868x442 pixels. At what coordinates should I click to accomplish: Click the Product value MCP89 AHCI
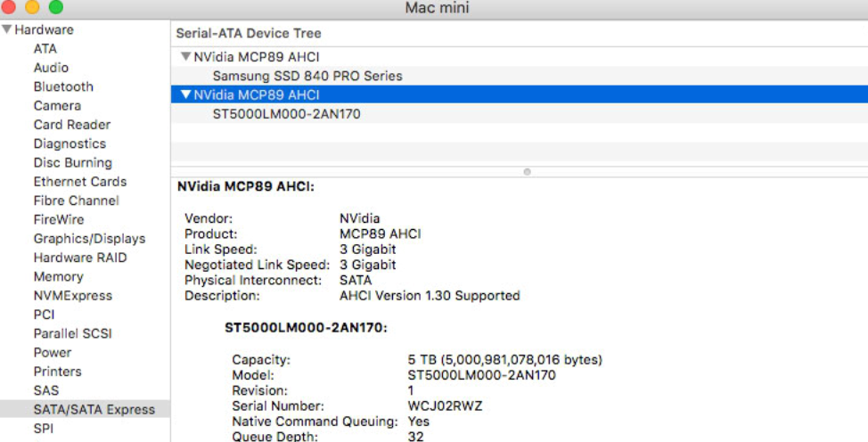pos(381,233)
